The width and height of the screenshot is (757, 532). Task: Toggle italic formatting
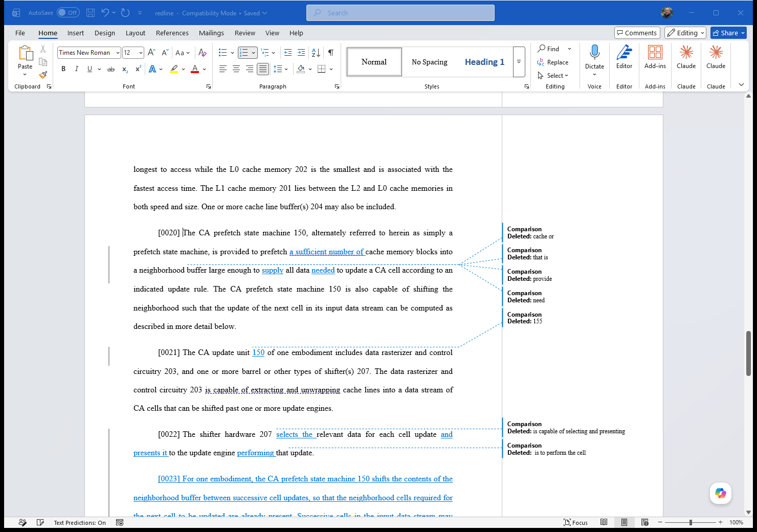(77, 69)
